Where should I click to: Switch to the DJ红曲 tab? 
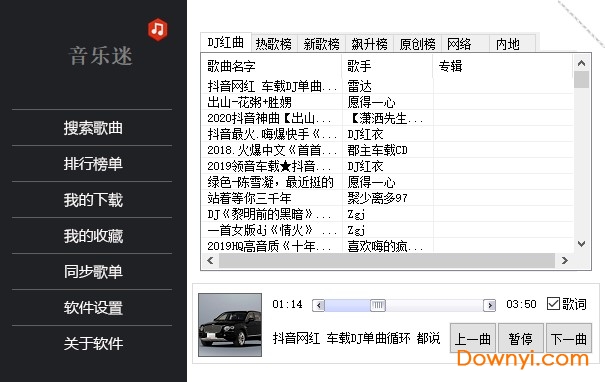click(226, 42)
